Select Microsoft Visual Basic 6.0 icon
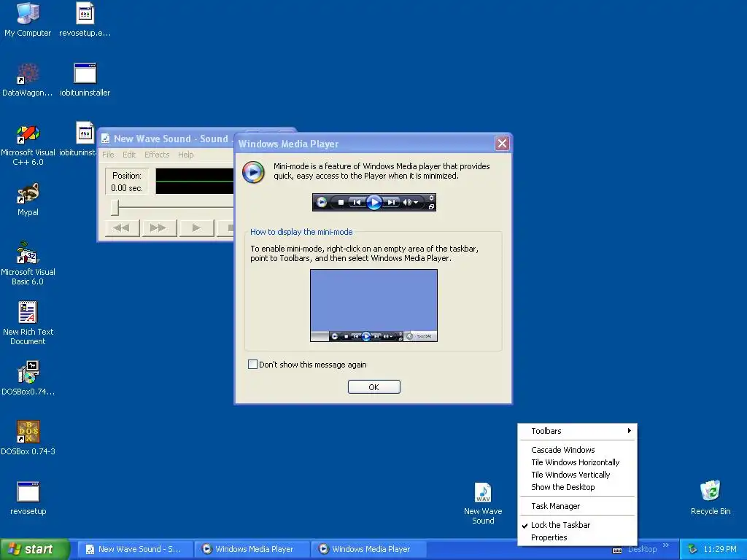Image resolution: width=747 pixels, height=560 pixels. [x=28, y=253]
